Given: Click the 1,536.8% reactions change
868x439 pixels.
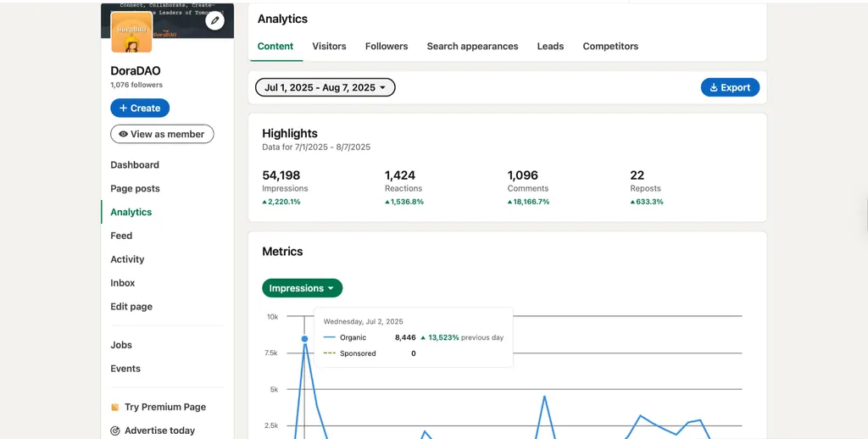Looking at the screenshot, I should 404,202.
